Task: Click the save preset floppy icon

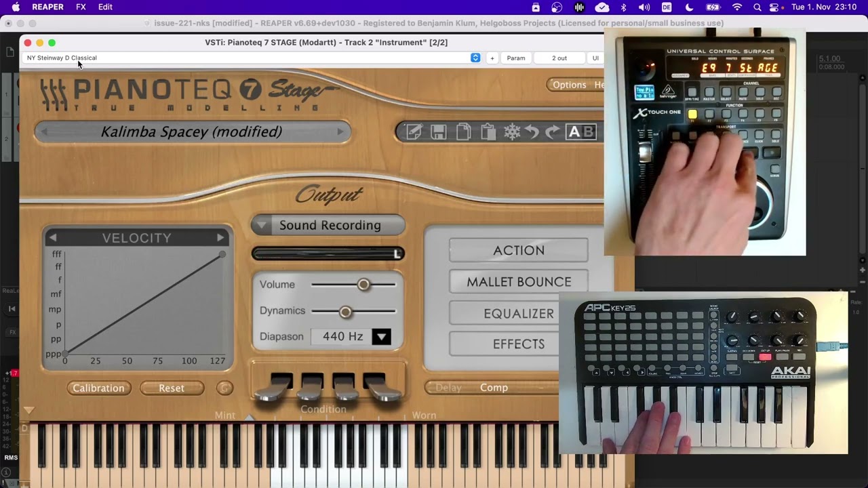Action: (438, 132)
